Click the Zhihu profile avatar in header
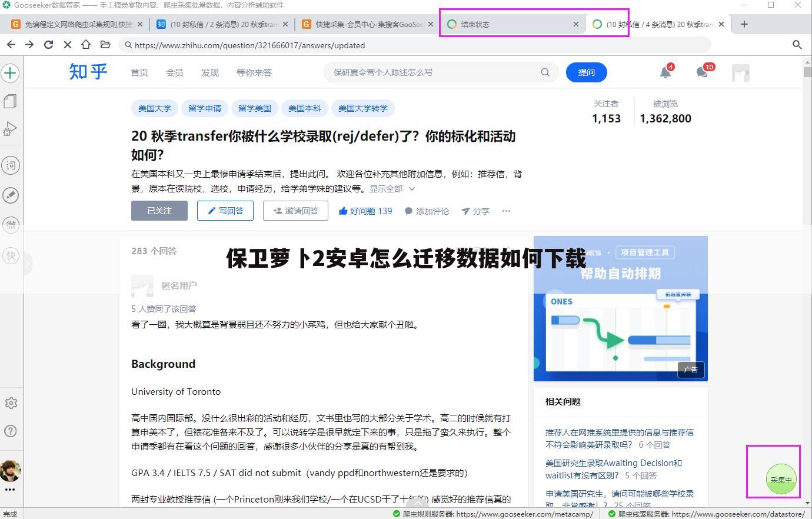 741,73
